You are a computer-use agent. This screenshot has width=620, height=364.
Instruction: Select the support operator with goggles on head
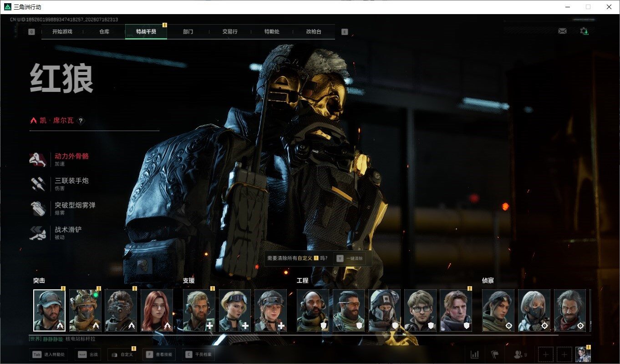[x=235, y=310]
